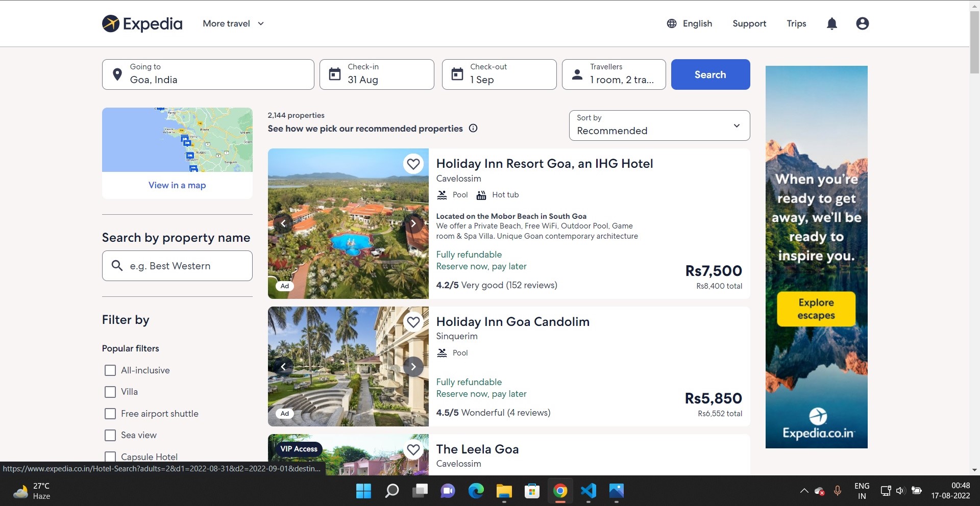Open the Windows Start menu
The image size is (980, 506).
pyautogui.click(x=363, y=491)
